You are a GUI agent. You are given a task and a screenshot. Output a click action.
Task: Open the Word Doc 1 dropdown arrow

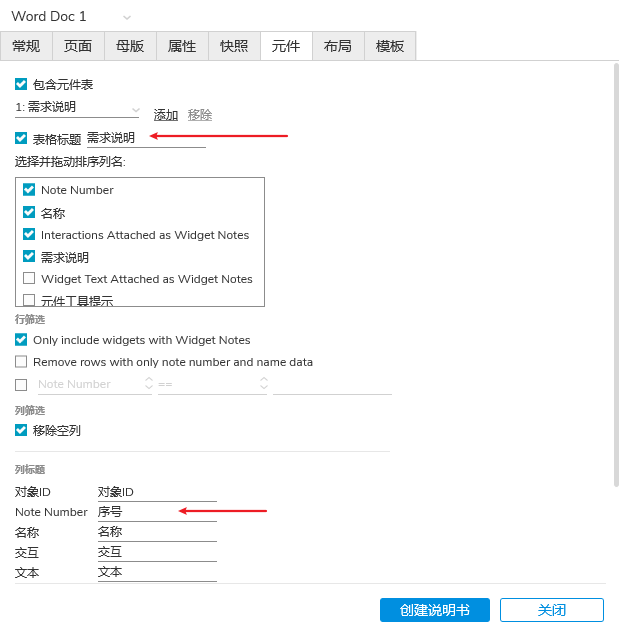(x=127, y=17)
